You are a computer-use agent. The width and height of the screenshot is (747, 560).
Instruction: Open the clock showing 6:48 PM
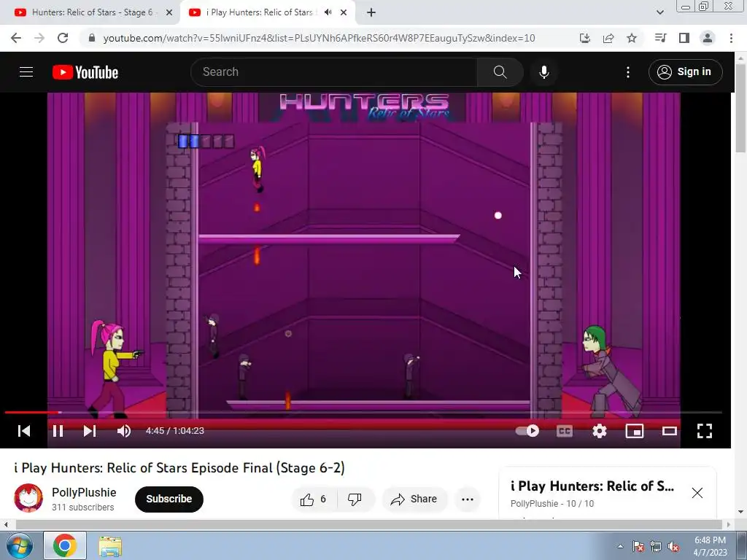[710, 546]
